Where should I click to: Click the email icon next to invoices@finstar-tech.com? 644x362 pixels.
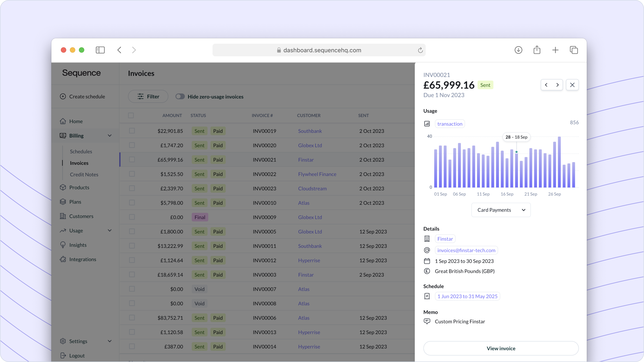[427, 250]
